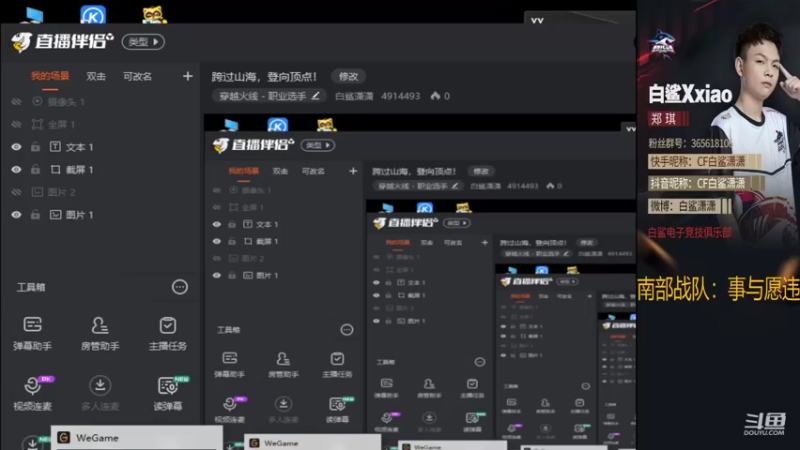Open the yellow raccoon desktop icon in outermost window

[x=154, y=15]
